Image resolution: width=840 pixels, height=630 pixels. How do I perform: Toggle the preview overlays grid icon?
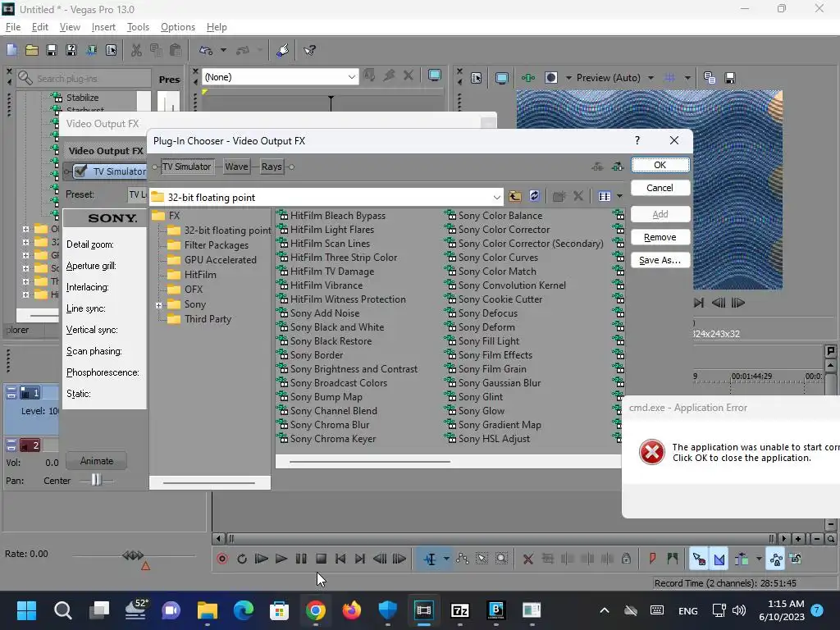669,78
